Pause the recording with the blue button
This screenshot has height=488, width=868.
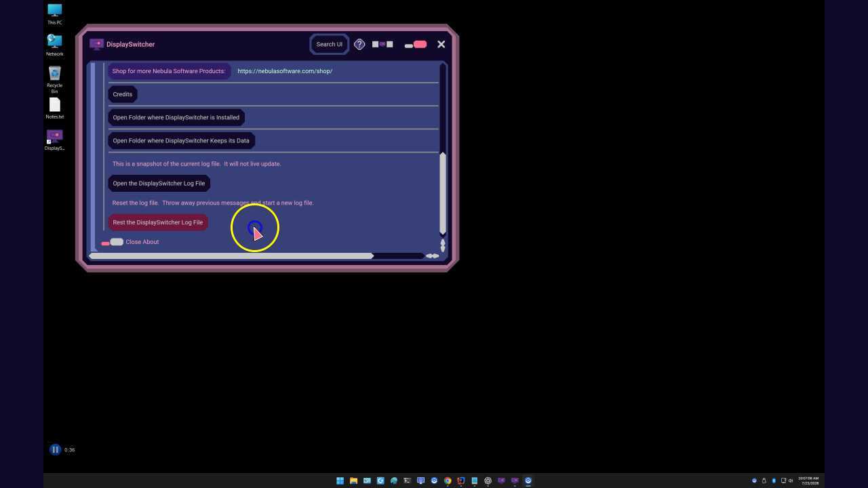click(x=55, y=449)
